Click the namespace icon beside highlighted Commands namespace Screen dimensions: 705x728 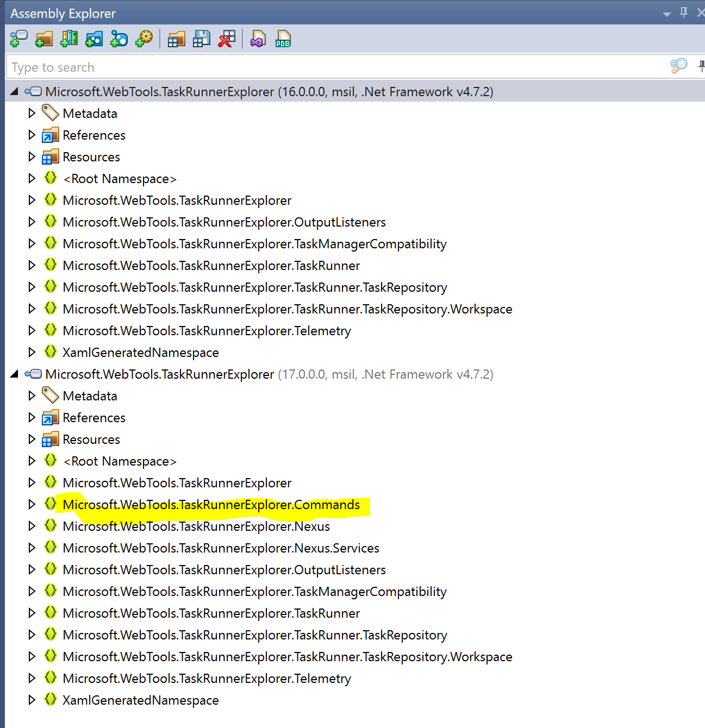click(51, 504)
